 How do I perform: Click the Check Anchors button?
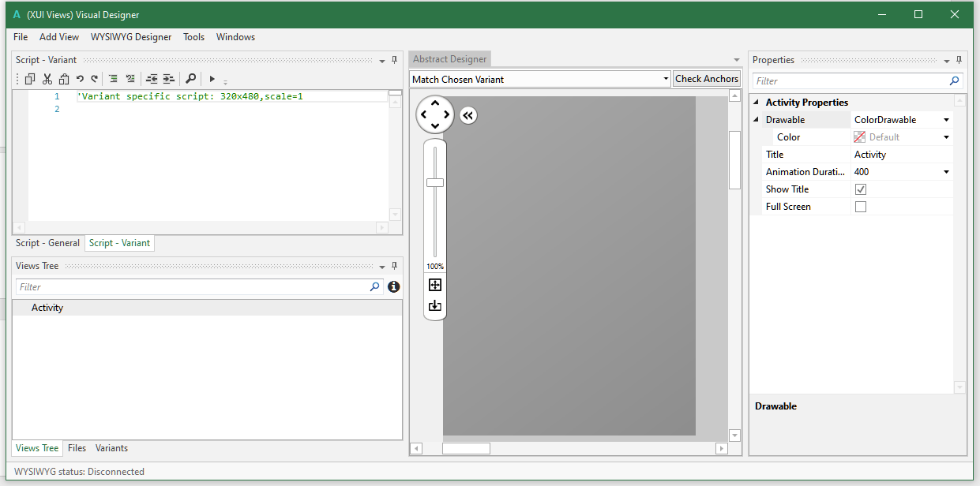[x=707, y=79]
